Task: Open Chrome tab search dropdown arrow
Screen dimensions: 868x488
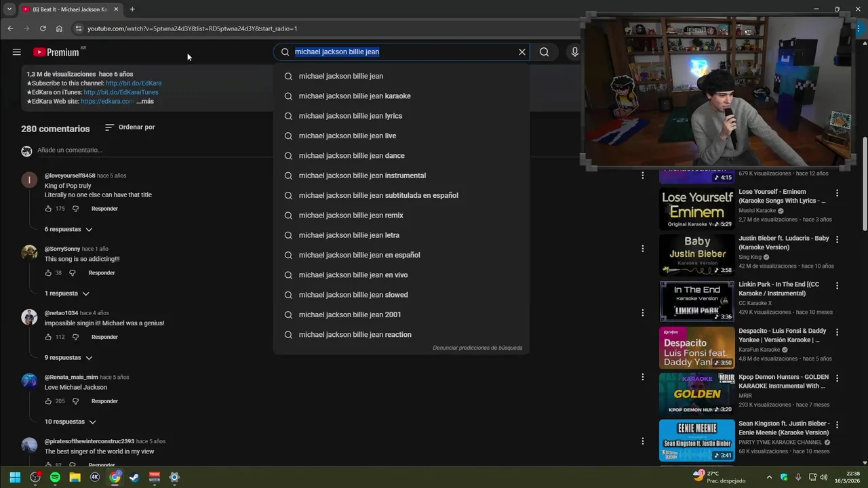Action: (9, 9)
